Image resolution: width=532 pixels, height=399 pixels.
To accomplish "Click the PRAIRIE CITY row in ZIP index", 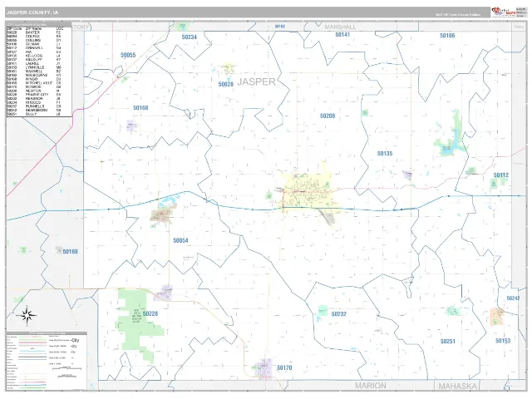I will (x=34, y=95).
